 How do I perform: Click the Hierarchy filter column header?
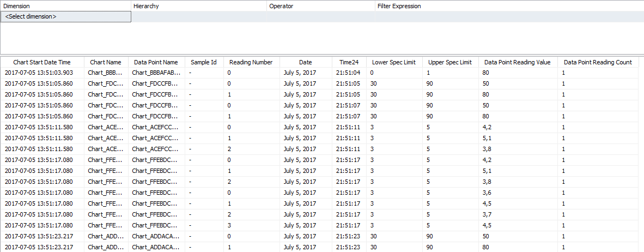click(x=199, y=6)
